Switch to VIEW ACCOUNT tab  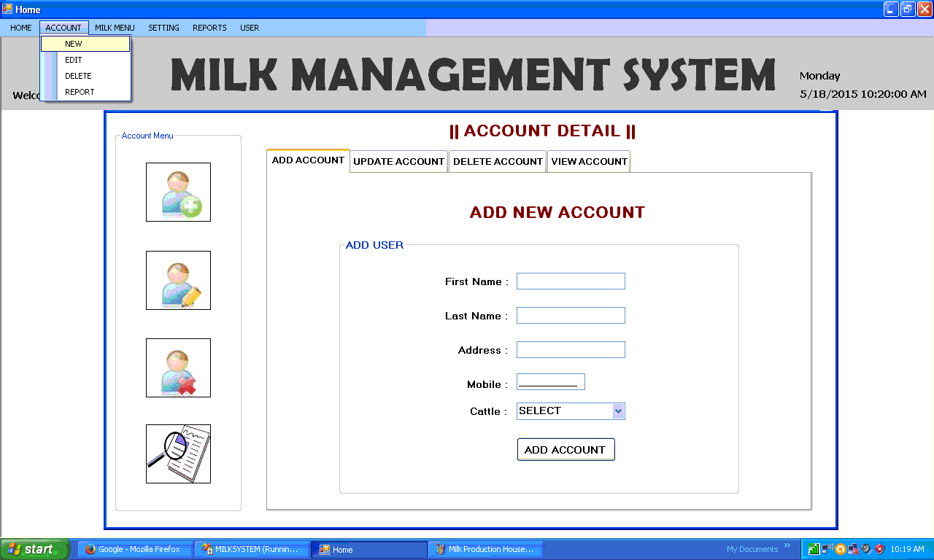point(589,161)
